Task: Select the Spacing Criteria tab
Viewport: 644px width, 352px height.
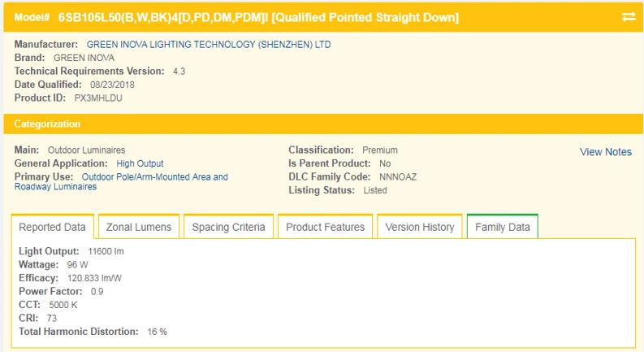Action: (x=228, y=228)
